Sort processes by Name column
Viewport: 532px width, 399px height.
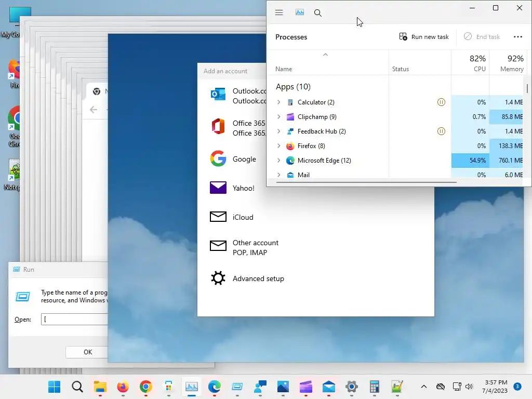[284, 69]
